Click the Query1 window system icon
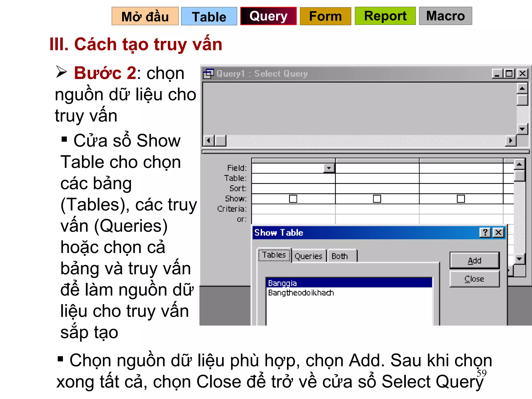Screen dimensions: 532x399 click(x=208, y=74)
